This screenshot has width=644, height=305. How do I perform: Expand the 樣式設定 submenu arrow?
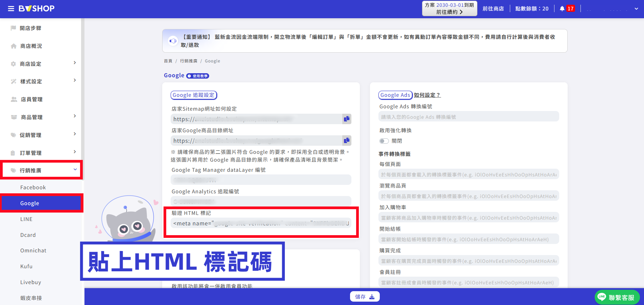click(75, 80)
